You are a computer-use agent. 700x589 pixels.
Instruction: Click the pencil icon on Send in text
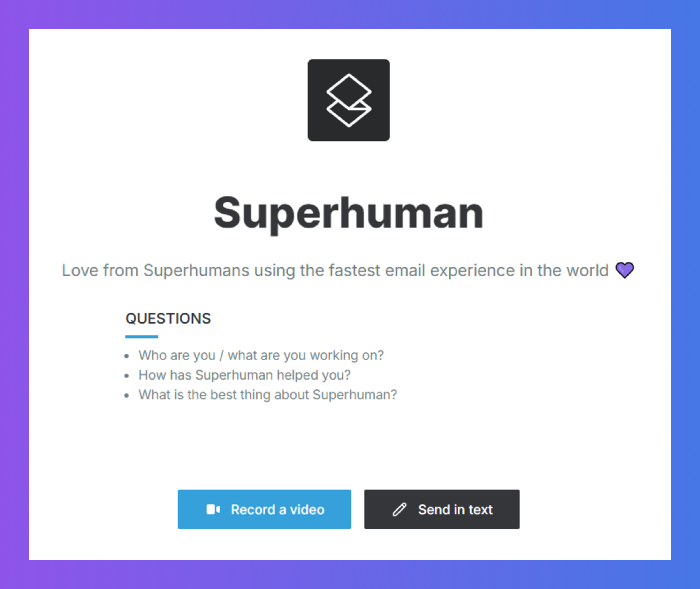click(400, 510)
